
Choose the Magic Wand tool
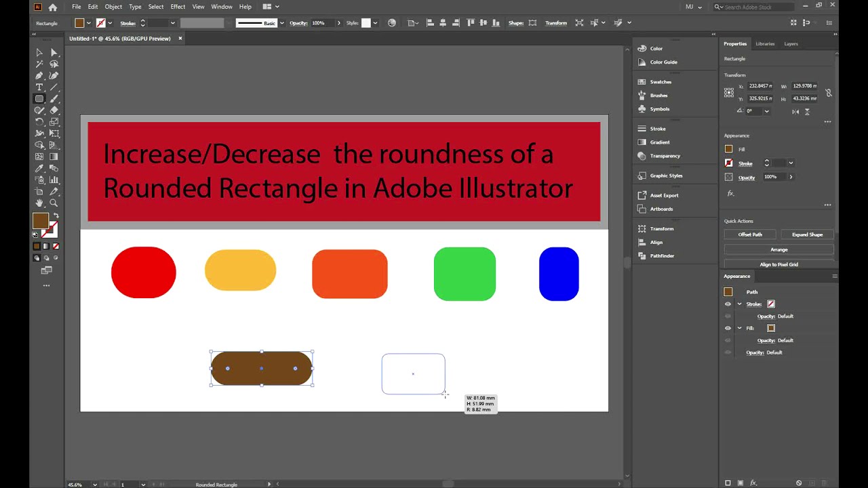(39, 64)
